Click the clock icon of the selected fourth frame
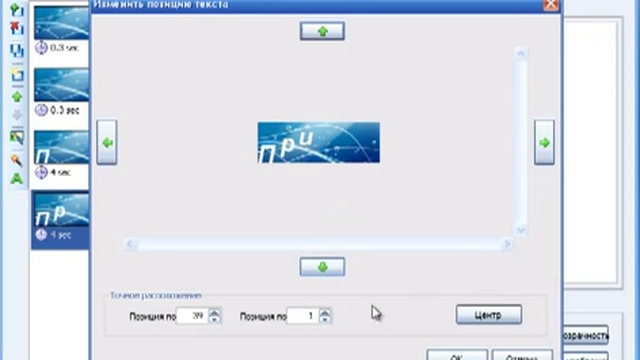Viewport: 640px width, 360px height. [41, 235]
